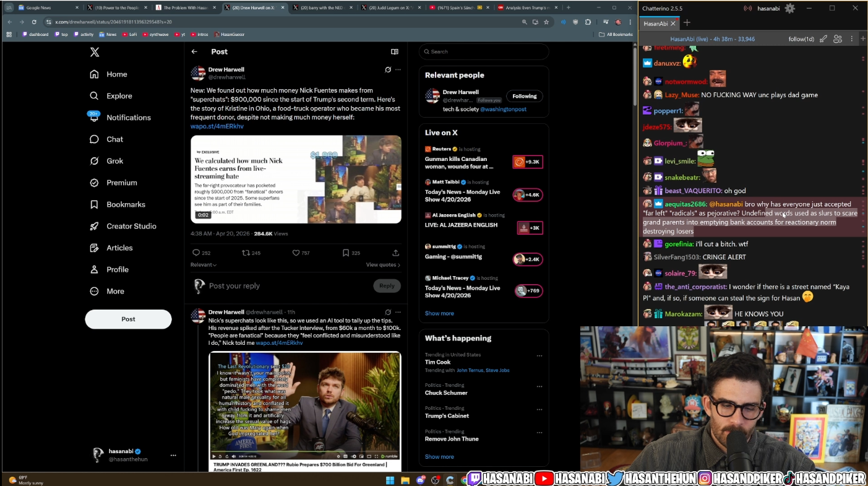Expand More menu in X sidebar
Image resolution: width=868 pixels, height=486 pixels.
(107, 291)
